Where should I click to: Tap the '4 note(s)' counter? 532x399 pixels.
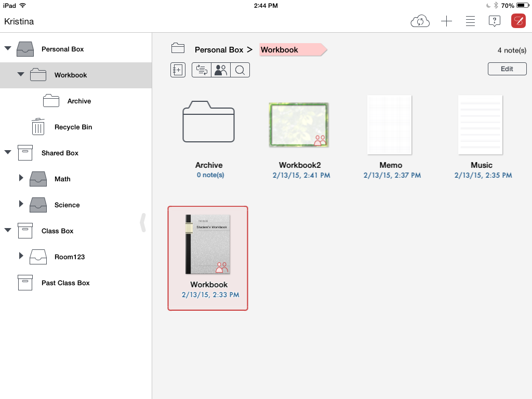point(512,50)
